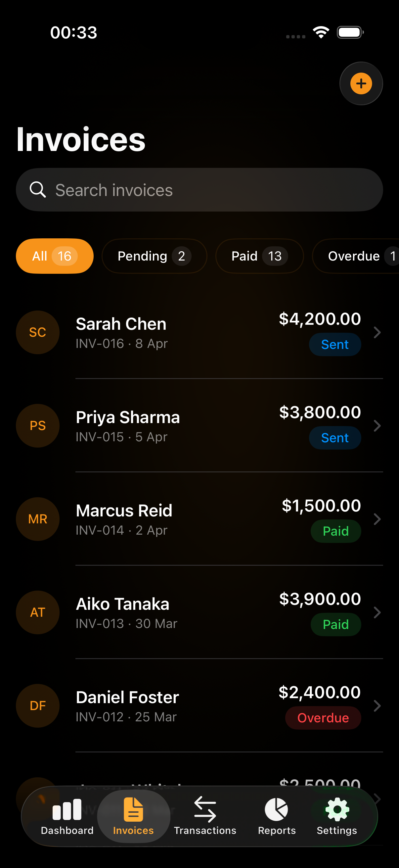The image size is (399, 868).
Task: Open the Transactions arrows icon
Action: coord(205,809)
